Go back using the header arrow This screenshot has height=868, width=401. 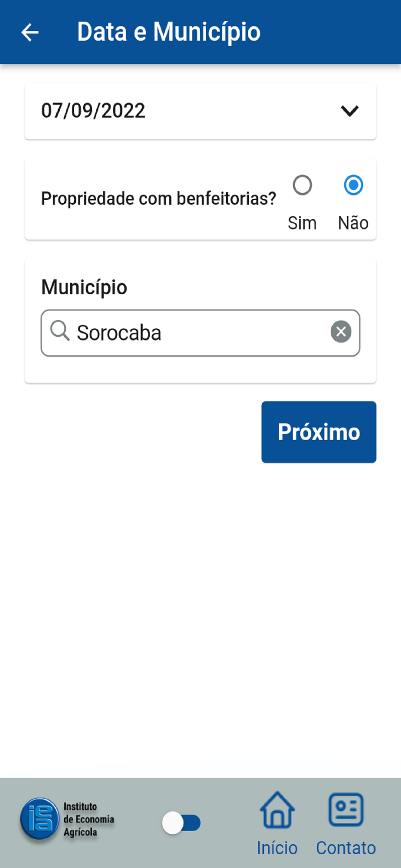(30, 33)
